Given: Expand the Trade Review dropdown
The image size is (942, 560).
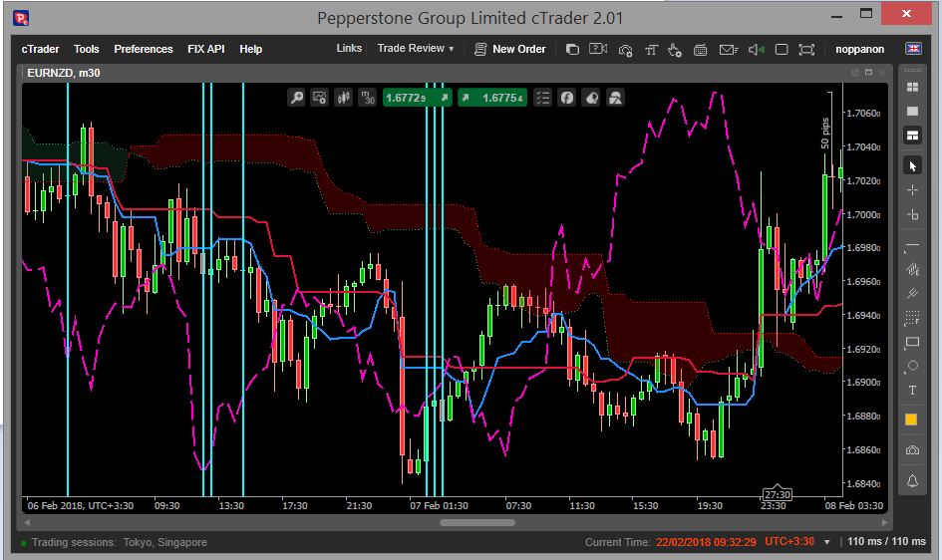Looking at the screenshot, I should tap(416, 48).
